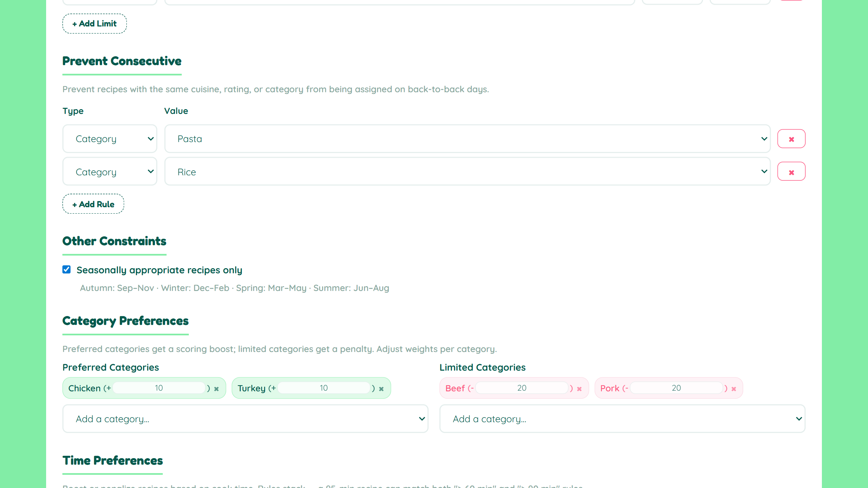The height and width of the screenshot is (488, 868).
Task: Uncheck Seasonally appropriate recipes only
Action: pyautogui.click(x=66, y=269)
